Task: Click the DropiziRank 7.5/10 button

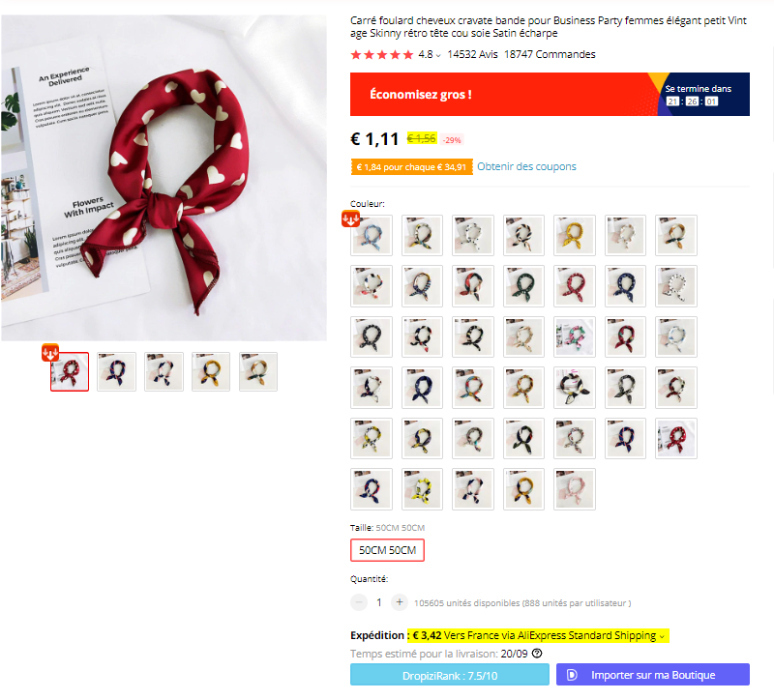Action: coord(450,674)
